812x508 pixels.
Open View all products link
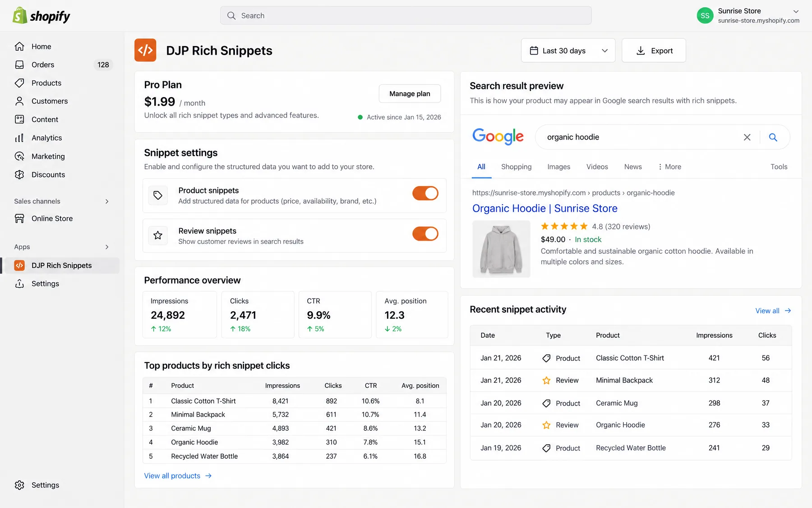[x=178, y=476]
